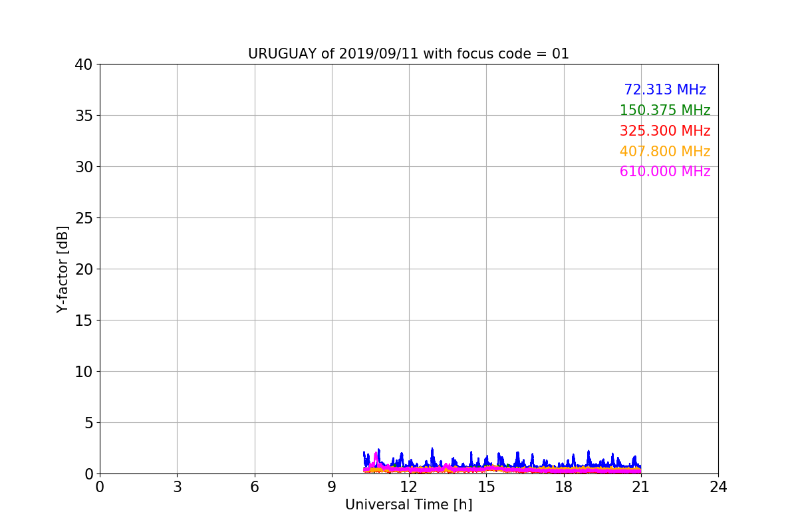
Task: Click the x-axis tick label 21
Action: (x=641, y=487)
